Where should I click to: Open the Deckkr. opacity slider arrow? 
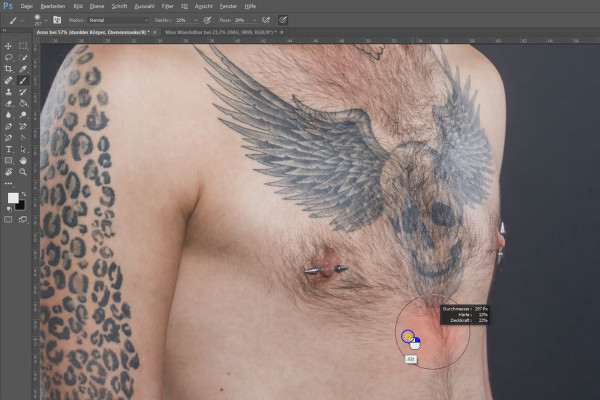coord(196,20)
